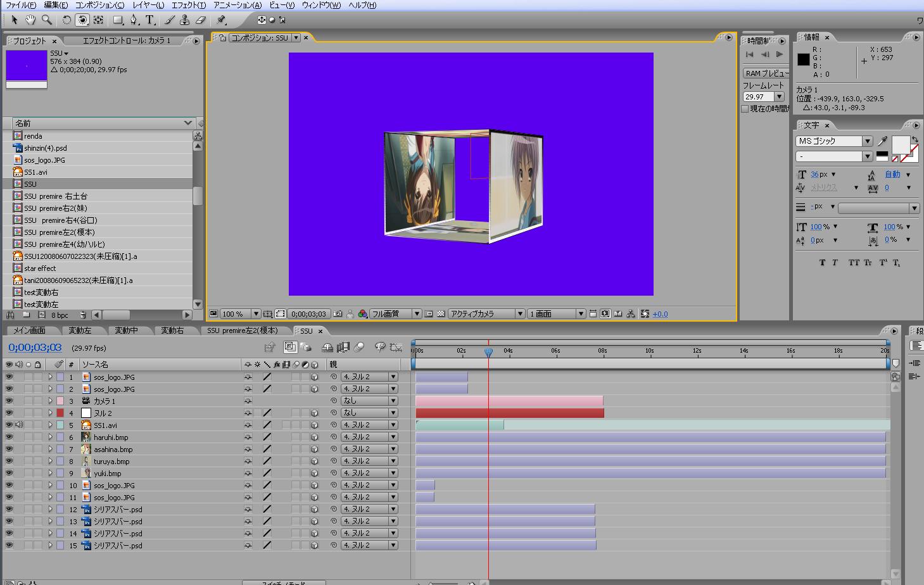924x585 pixels.
Task: Open the アニメーション(A) menu
Action: click(x=237, y=5)
